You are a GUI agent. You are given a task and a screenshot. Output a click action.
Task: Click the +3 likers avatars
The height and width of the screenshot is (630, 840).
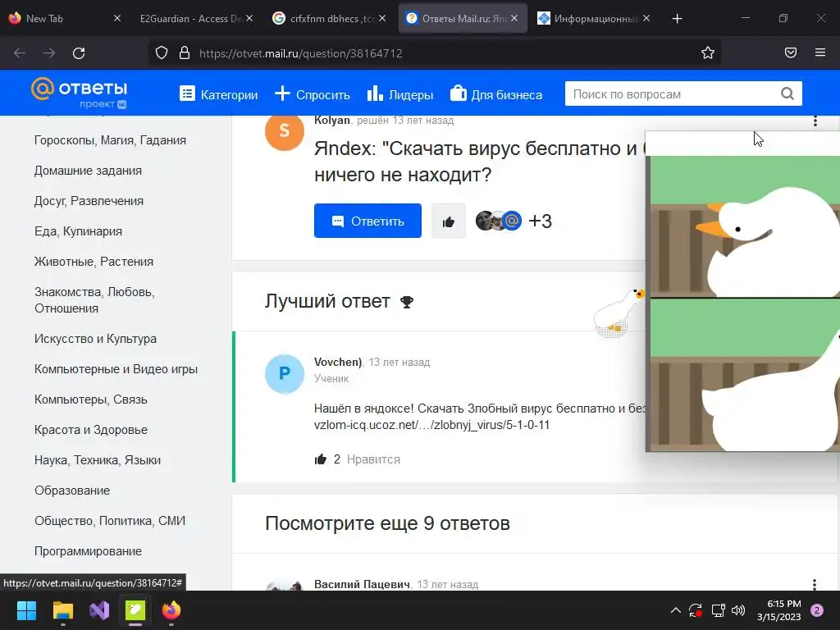tap(514, 221)
